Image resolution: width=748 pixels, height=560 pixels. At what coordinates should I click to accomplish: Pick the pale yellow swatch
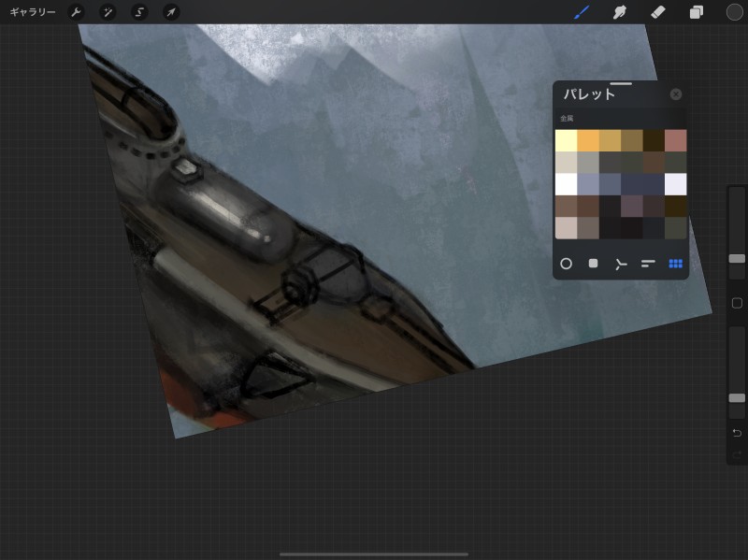click(567, 140)
